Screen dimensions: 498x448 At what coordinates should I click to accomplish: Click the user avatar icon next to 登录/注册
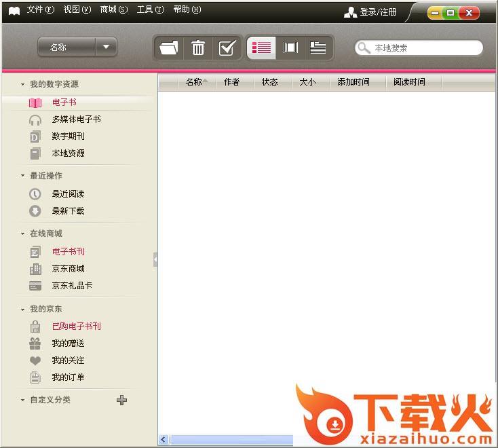tap(350, 12)
